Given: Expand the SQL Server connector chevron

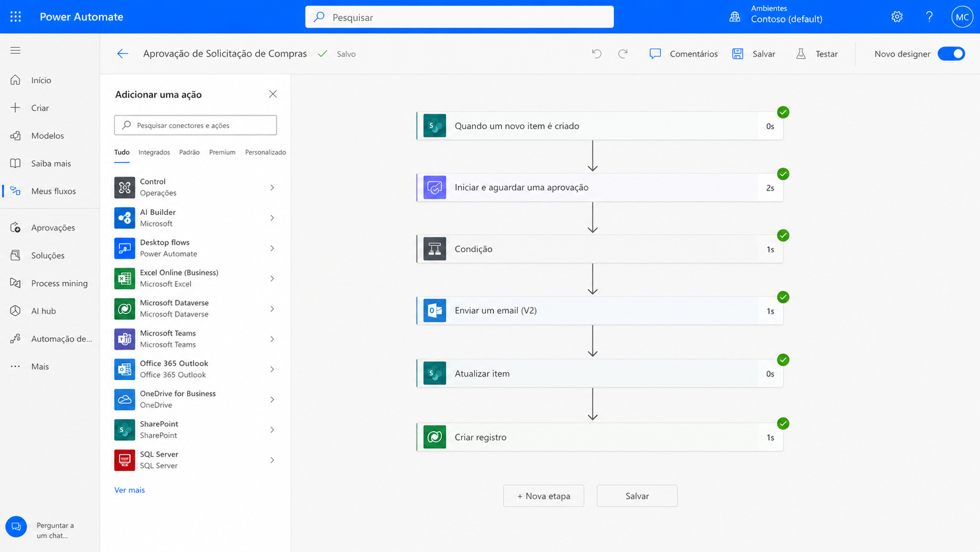Looking at the screenshot, I should 272,460.
